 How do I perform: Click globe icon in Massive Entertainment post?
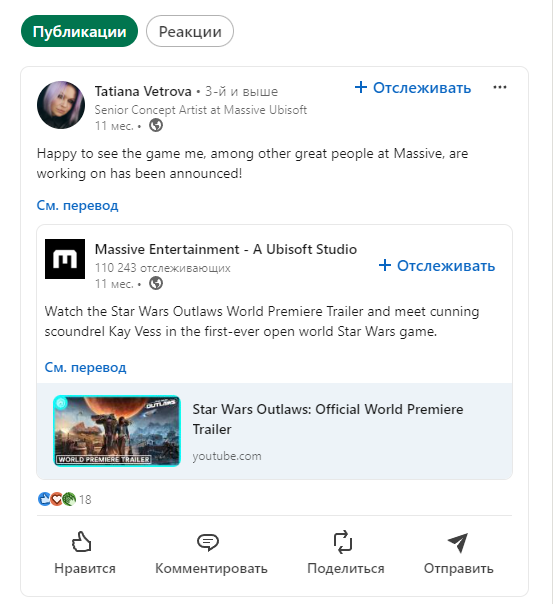(156, 283)
